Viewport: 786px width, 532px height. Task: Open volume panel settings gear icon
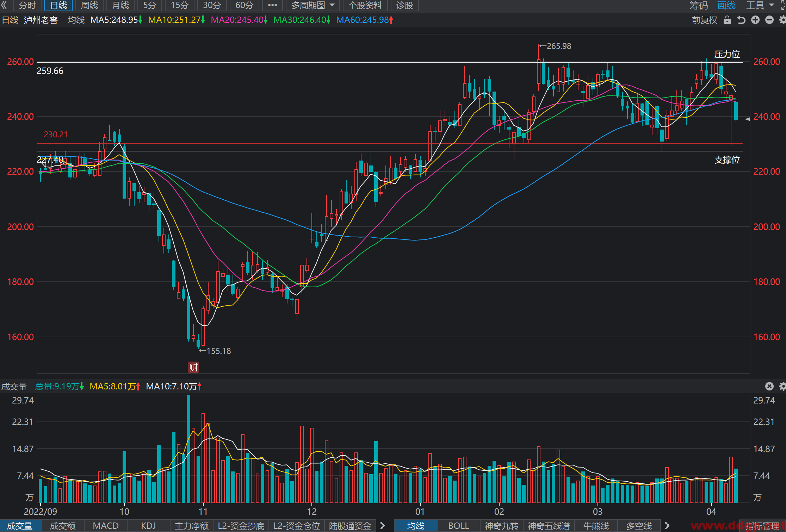pyautogui.click(x=782, y=386)
